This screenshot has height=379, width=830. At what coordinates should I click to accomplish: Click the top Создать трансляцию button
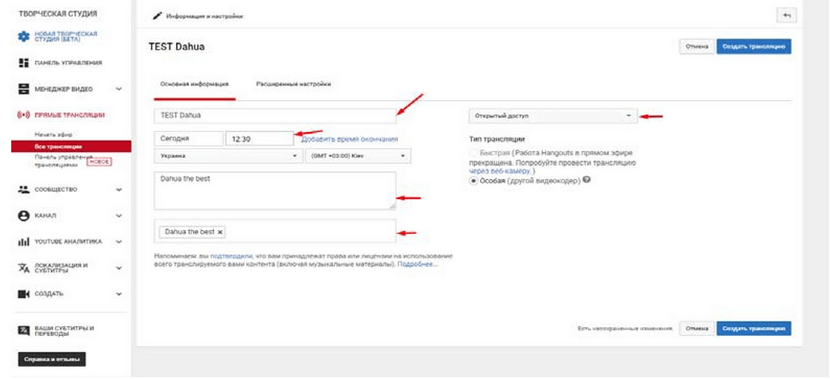[x=754, y=46]
